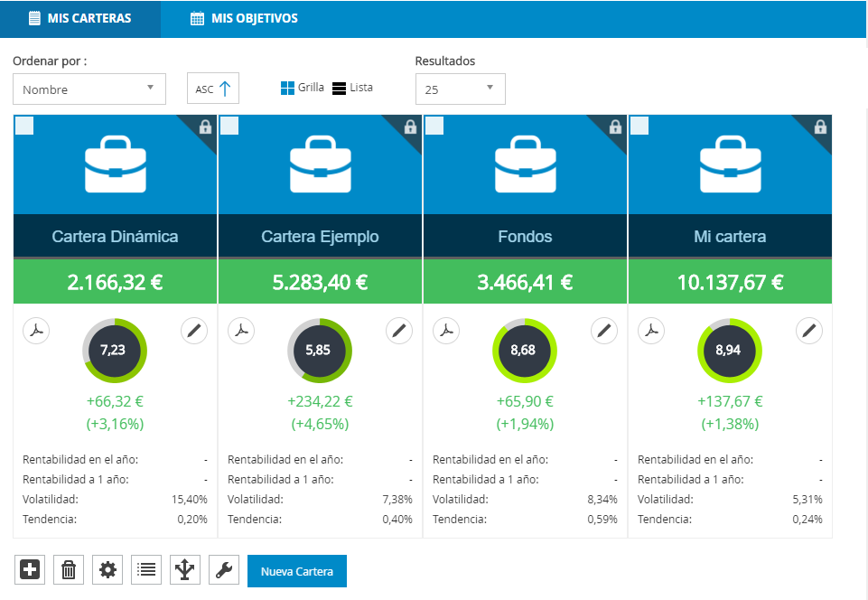Image resolution: width=868 pixels, height=600 pixels.
Task: Toggle ASC sort direction button
Action: click(x=213, y=89)
